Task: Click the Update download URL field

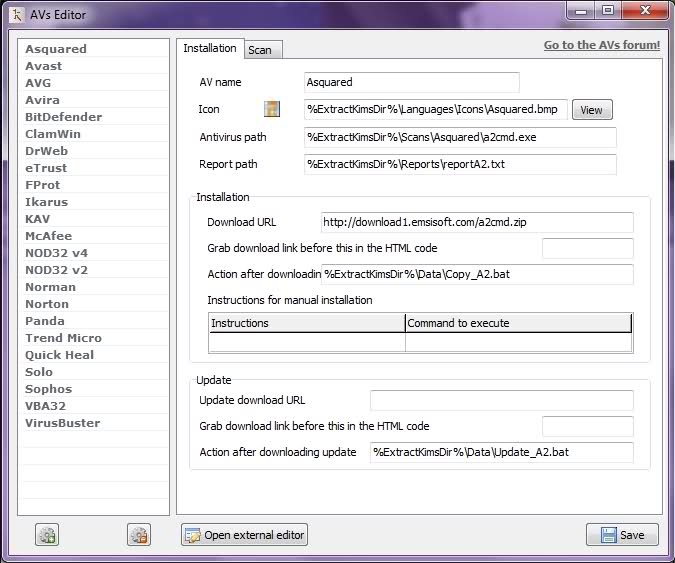Action: [x=502, y=400]
